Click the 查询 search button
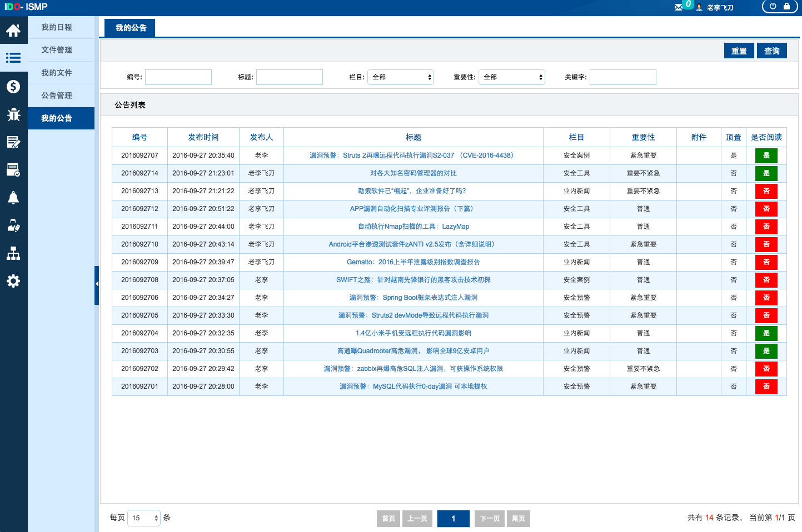 click(771, 51)
